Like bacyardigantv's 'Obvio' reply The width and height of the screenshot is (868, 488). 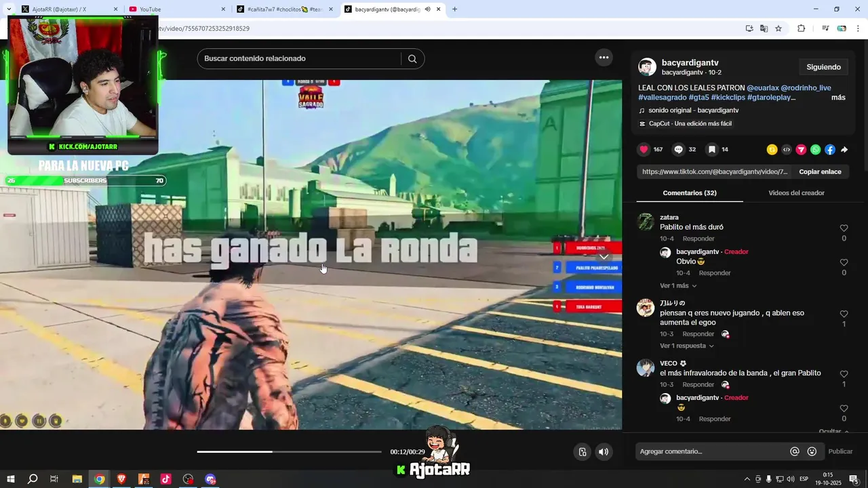tap(844, 262)
